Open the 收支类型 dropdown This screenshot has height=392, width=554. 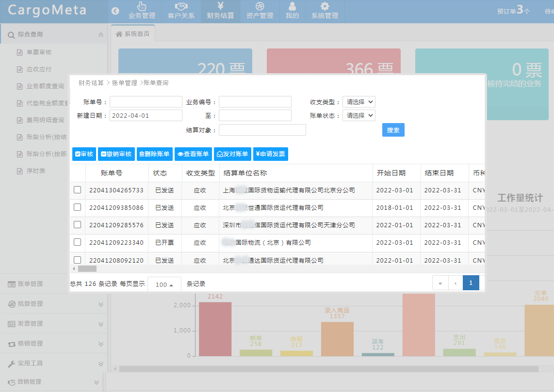359,102
